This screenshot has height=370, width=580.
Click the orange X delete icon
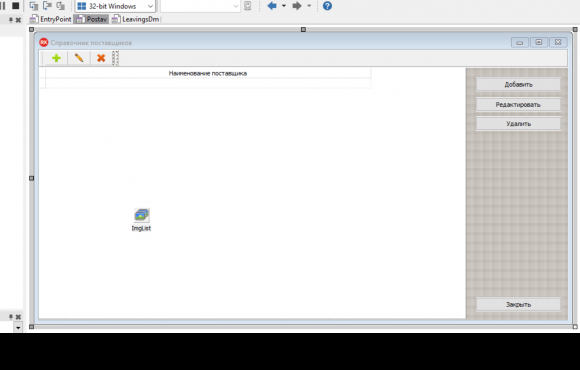coord(101,58)
